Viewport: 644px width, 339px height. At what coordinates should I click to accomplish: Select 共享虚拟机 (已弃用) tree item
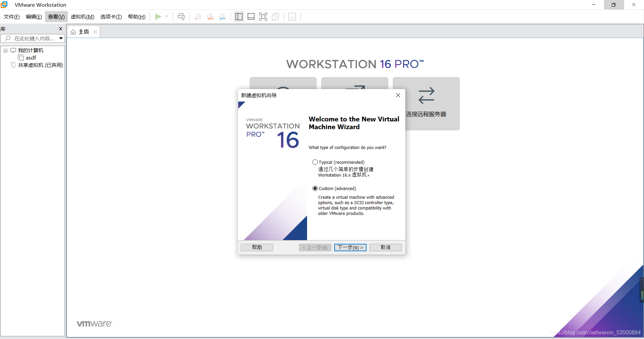pos(40,65)
